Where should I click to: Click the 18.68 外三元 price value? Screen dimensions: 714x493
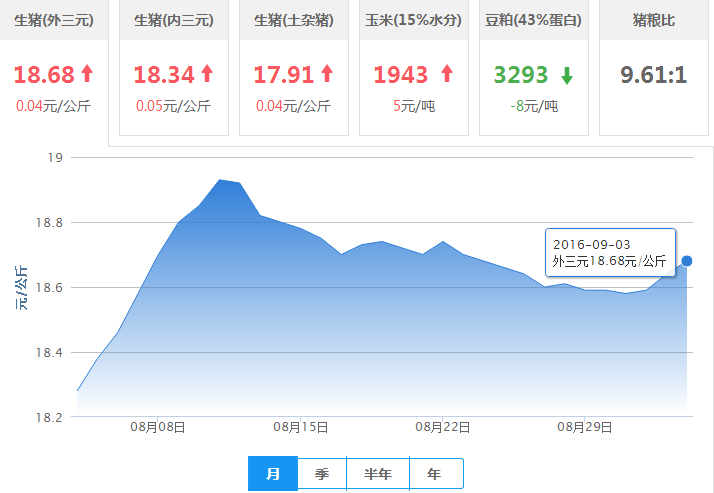pos(44,75)
